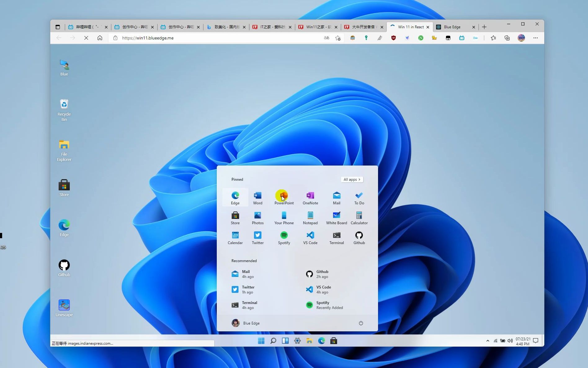588x368 pixels.
Task: Open the Your Phone app
Action: (x=284, y=217)
